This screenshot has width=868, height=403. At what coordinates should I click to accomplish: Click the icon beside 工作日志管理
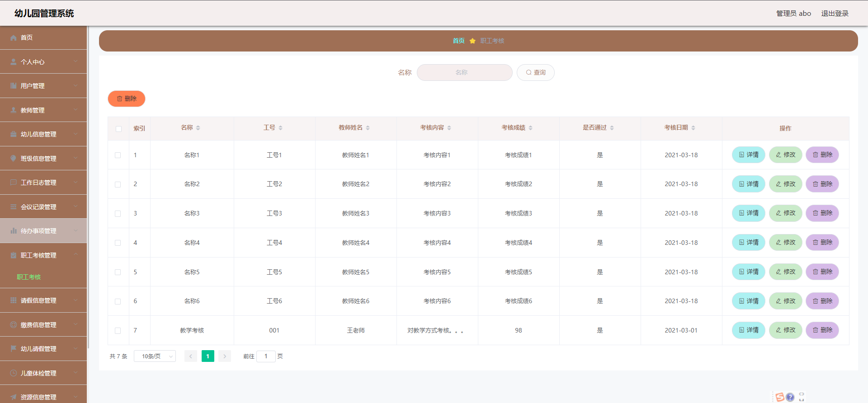click(x=14, y=183)
